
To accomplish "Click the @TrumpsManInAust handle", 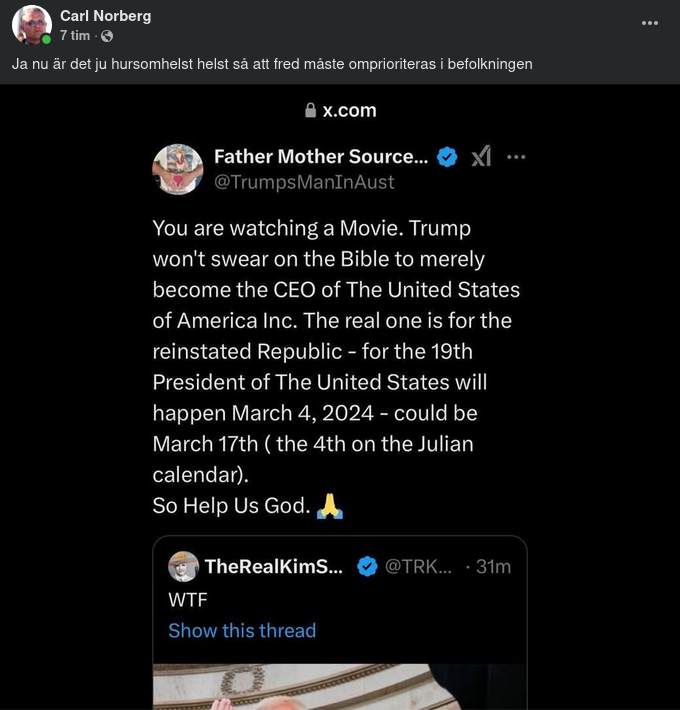I will click(x=304, y=182).
